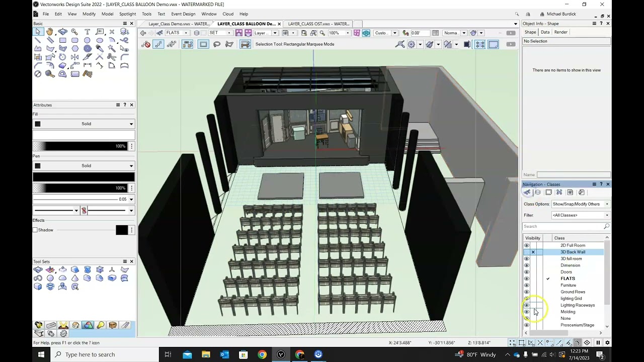The image size is (644, 362).
Task: Select the Mirror tool
Action: [75, 57]
